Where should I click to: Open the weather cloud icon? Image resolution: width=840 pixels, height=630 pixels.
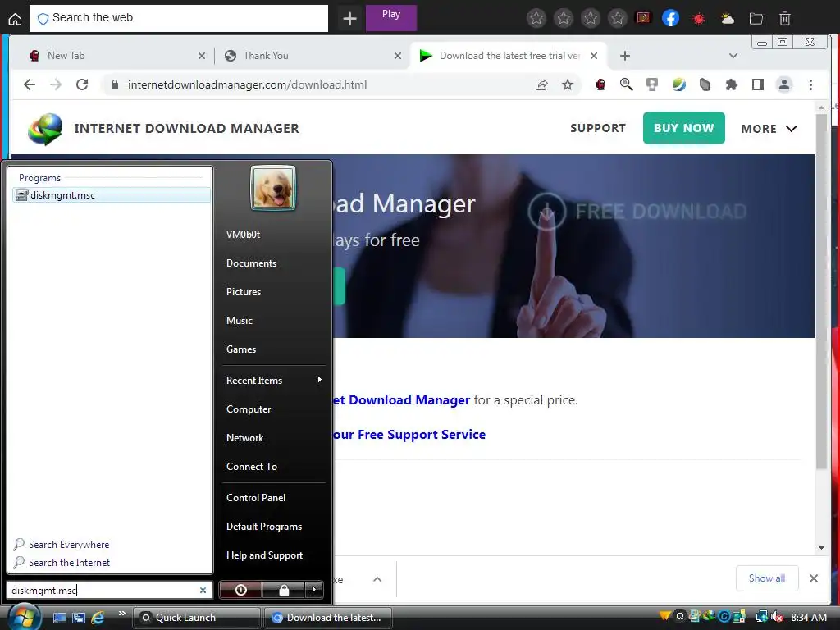[728, 19]
